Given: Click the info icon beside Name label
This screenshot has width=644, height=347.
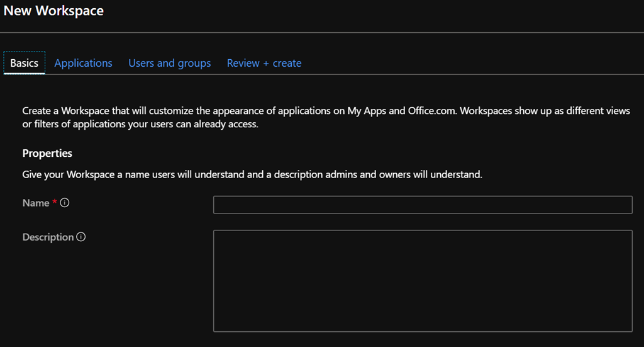Looking at the screenshot, I should (65, 203).
